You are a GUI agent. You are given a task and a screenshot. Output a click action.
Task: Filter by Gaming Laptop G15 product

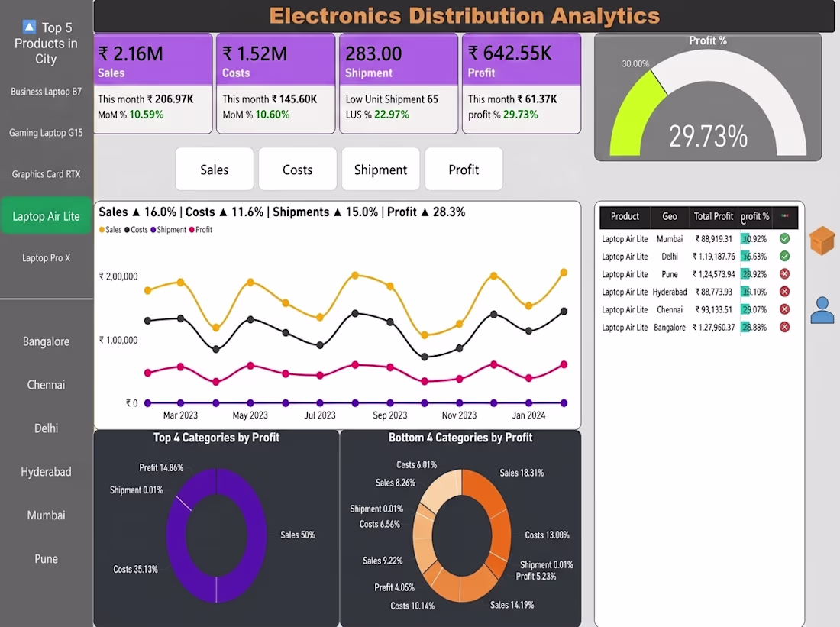tap(46, 132)
